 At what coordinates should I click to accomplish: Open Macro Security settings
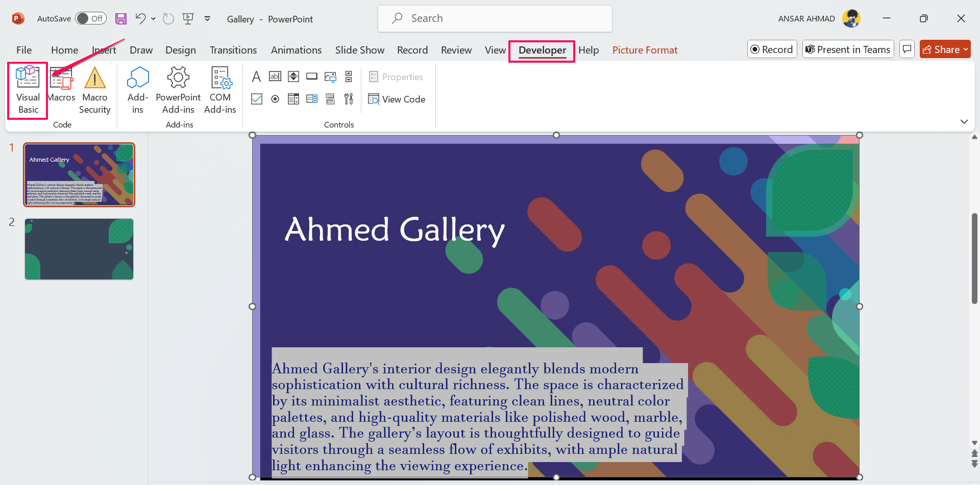point(94,90)
